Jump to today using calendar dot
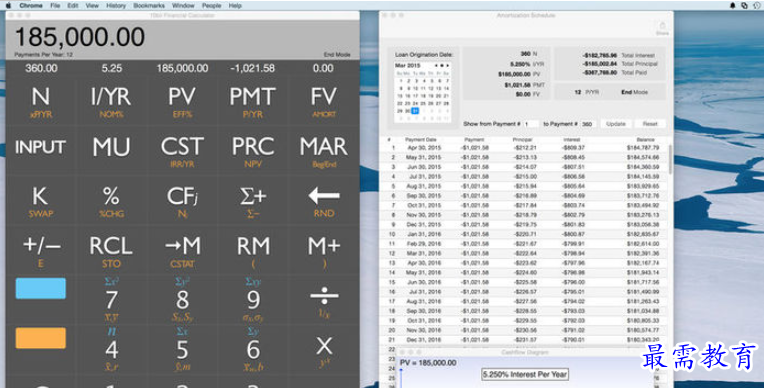This screenshot has width=764, height=388. 442,65
